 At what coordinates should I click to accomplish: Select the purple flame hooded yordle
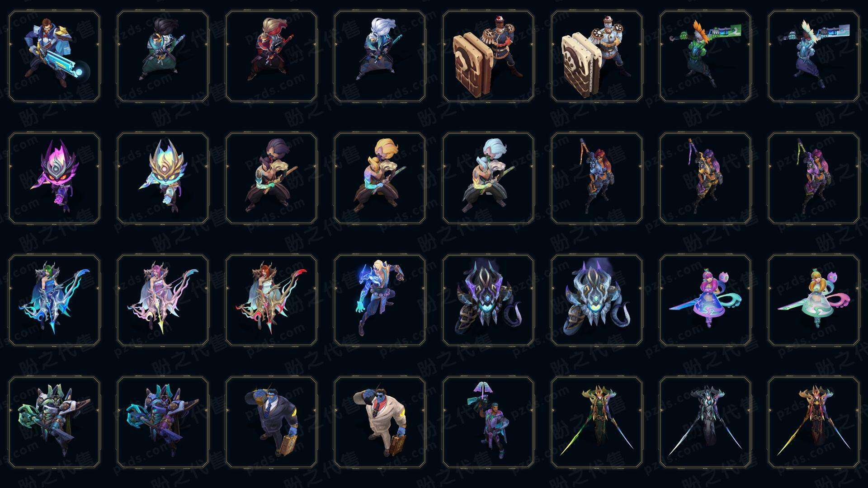(x=54, y=178)
